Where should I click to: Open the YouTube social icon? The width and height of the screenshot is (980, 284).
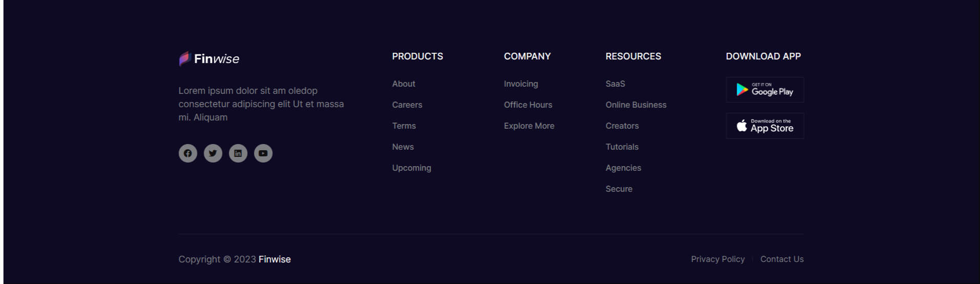click(263, 153)
